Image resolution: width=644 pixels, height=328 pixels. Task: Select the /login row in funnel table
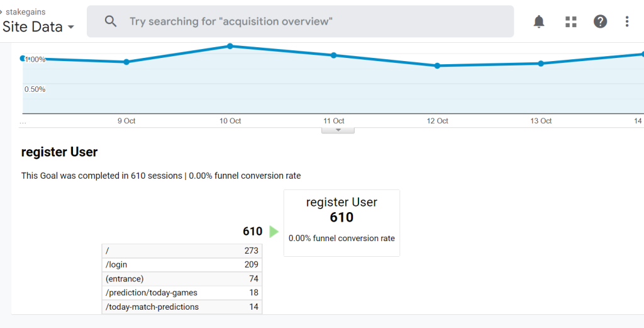click(x=182, y=265)
